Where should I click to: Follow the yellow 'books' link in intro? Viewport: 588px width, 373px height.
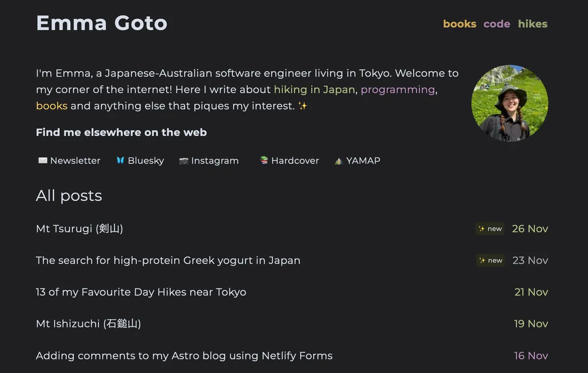point(51,106)
